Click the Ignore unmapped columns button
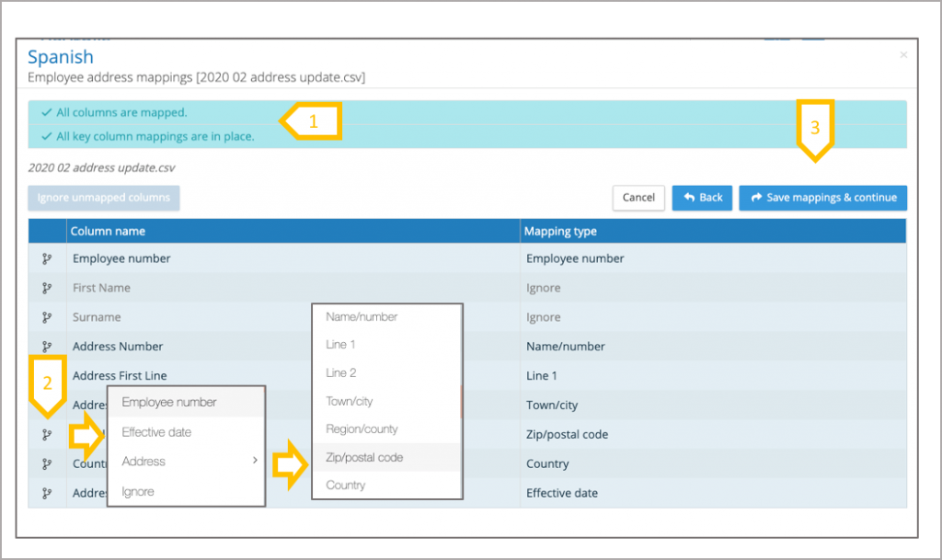Viewport: 942px width, 560px height. tap(104, 198)
